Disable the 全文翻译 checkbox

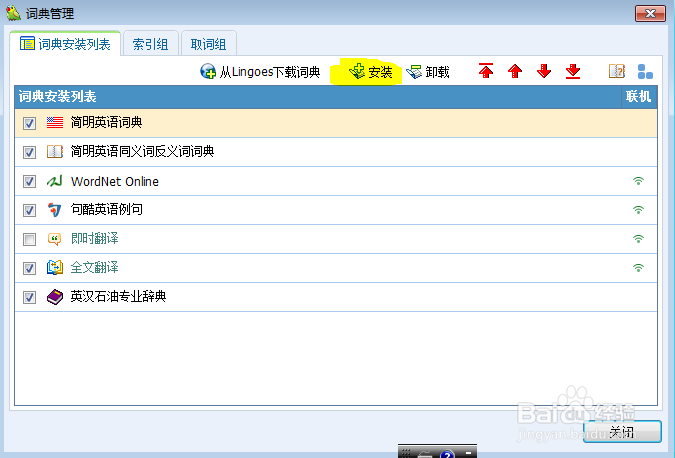coord(29,269)
